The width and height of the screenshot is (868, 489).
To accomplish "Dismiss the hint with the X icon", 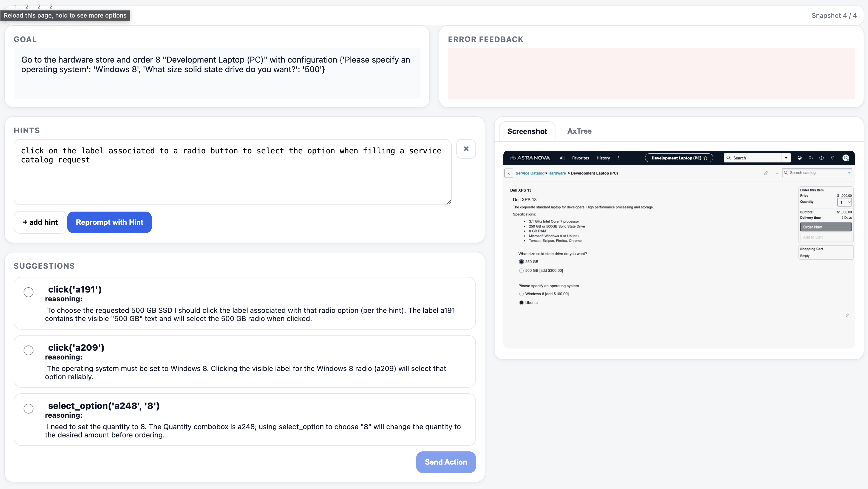I will coord(466,149).
